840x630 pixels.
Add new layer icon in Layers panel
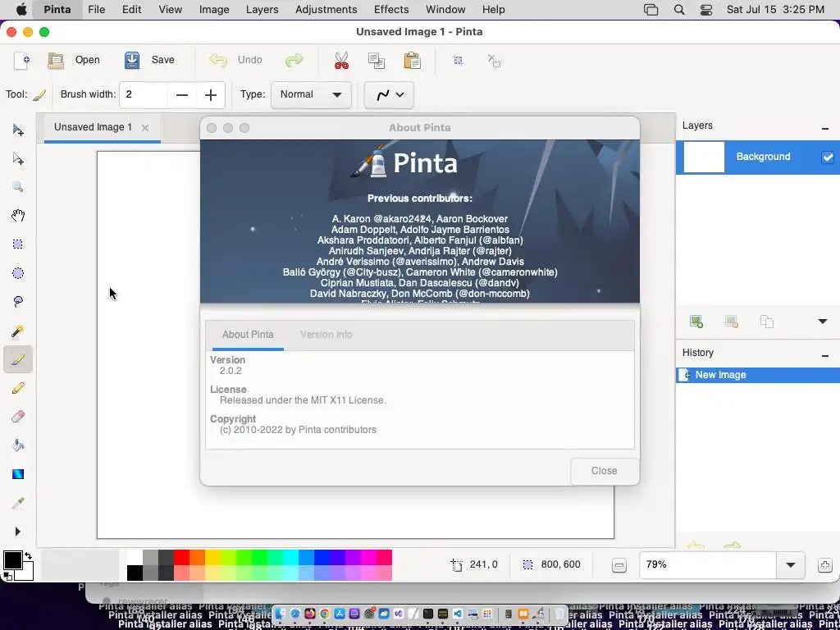696,322
